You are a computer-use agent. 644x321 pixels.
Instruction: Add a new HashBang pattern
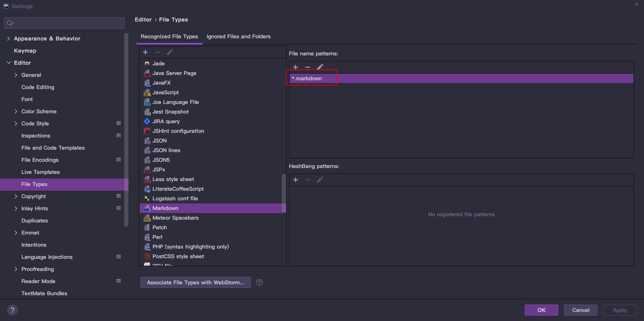[x=296, y=180]
